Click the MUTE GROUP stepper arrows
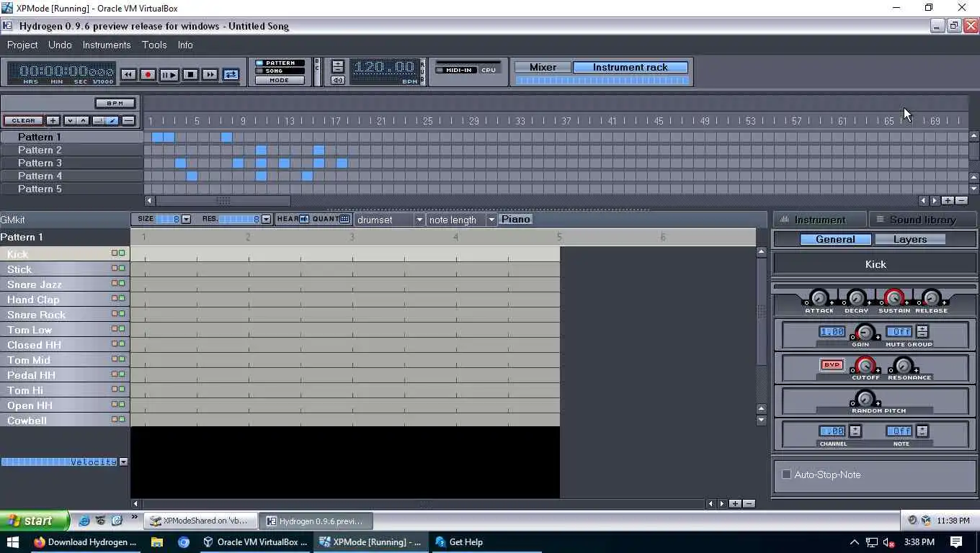 tap(922, 331)
